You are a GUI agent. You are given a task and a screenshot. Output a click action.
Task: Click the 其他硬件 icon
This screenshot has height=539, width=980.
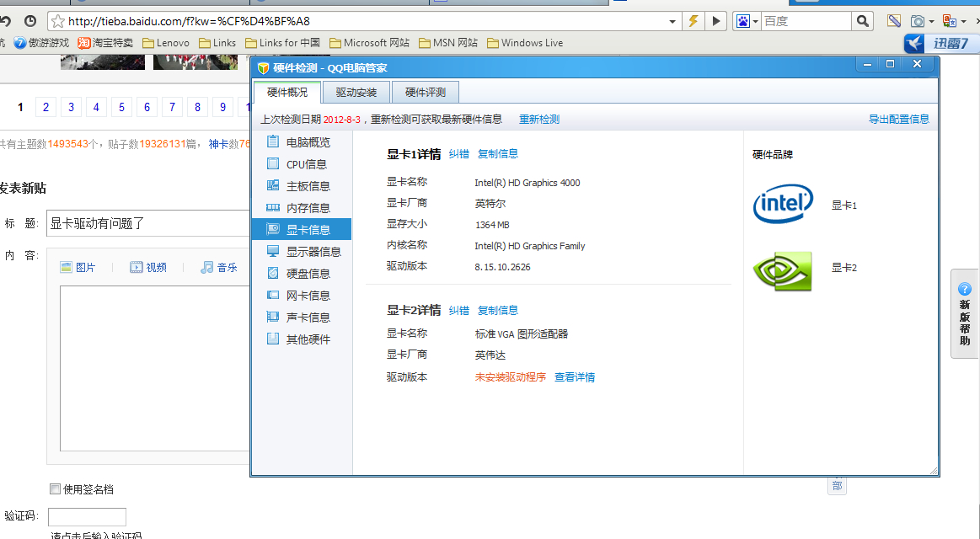pyautogui.click(x=273, y=339)
